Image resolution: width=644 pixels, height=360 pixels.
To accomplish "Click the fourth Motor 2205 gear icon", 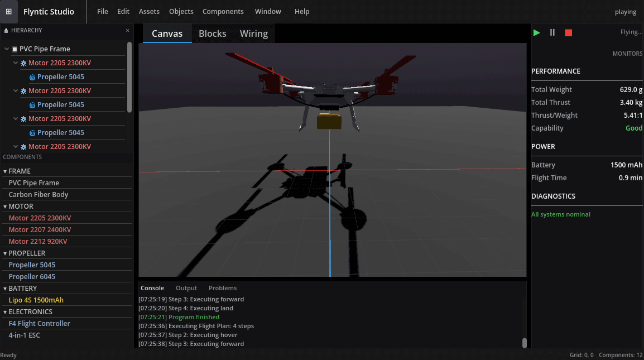I will (23, 147).
